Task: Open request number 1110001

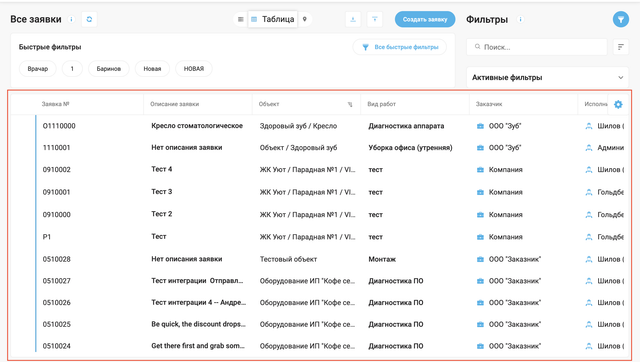Action: (56, 148)
